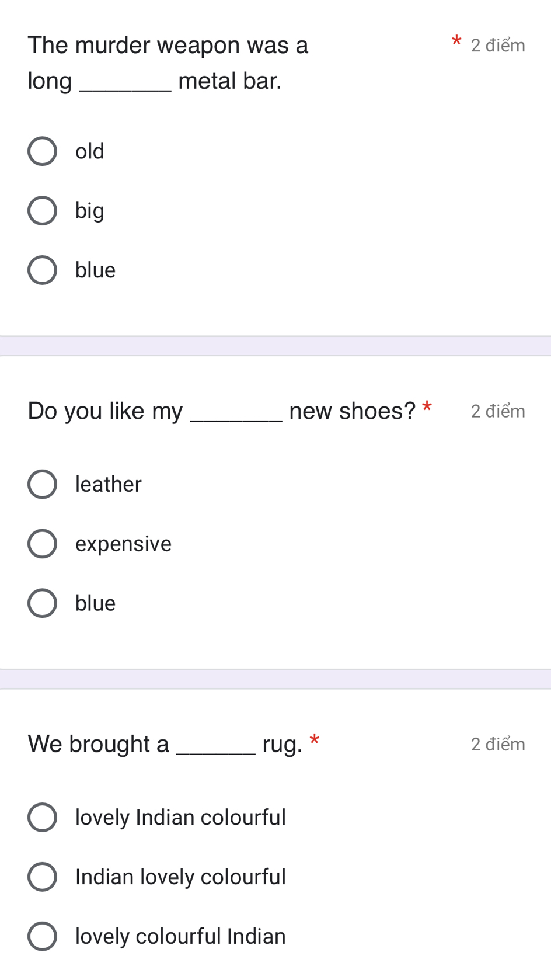Pick 'blue' radio under the new shoes question

point(42,603)
